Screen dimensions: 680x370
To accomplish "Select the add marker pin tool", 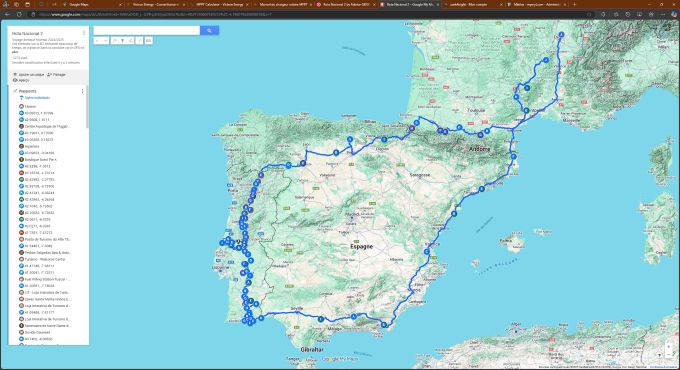I will pos(123,41).
